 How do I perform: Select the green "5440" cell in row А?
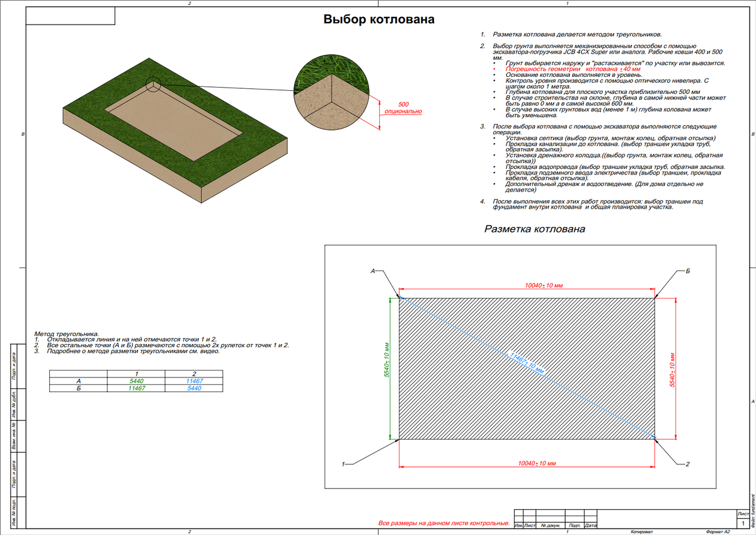click(x=137, y=381)
